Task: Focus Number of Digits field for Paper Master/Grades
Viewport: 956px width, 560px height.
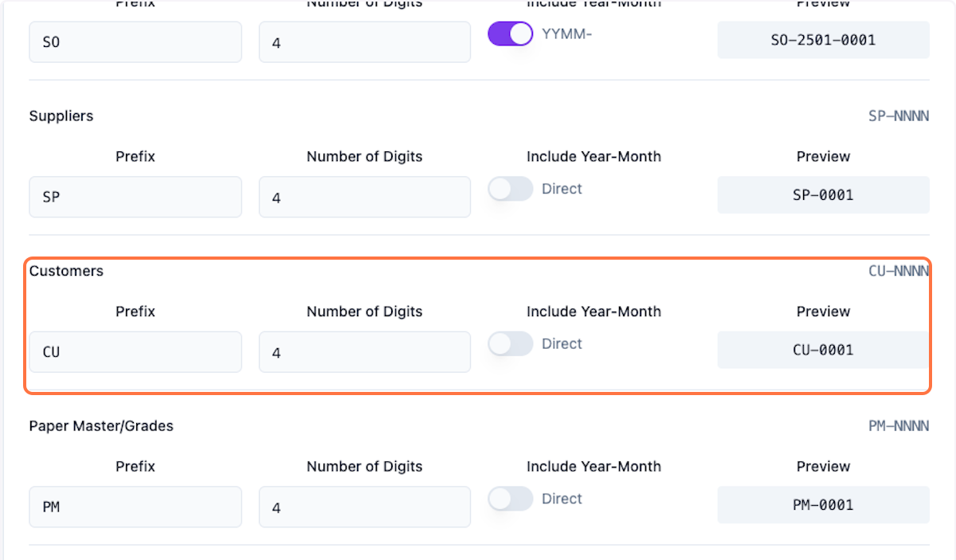Action: (x=364, y=507)
